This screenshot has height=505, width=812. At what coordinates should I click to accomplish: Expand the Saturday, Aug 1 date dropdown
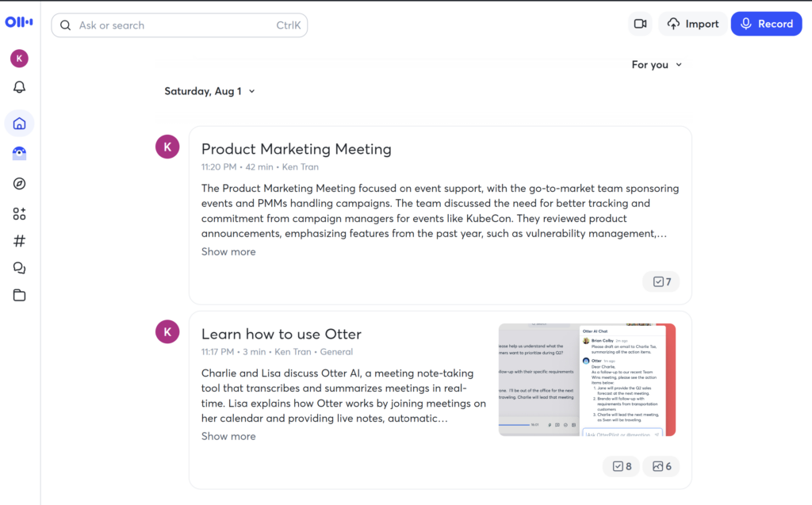tap(209, 91)
